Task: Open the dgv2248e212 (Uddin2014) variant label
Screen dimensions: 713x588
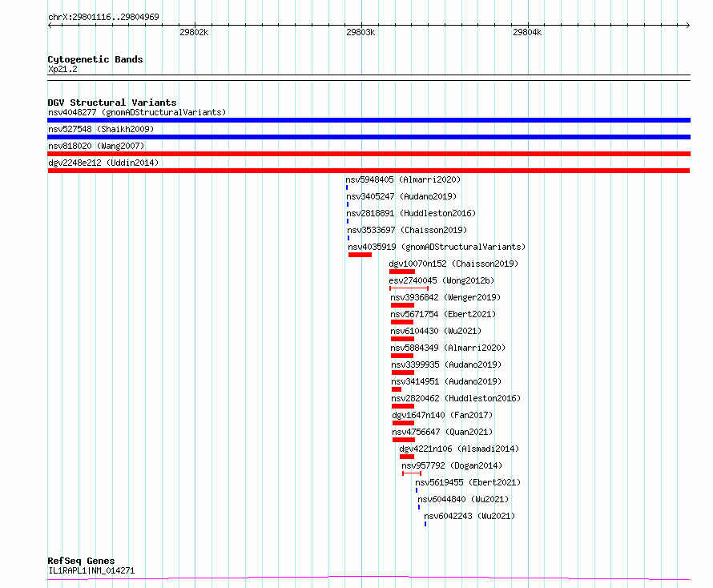Action: click(103, 163)
